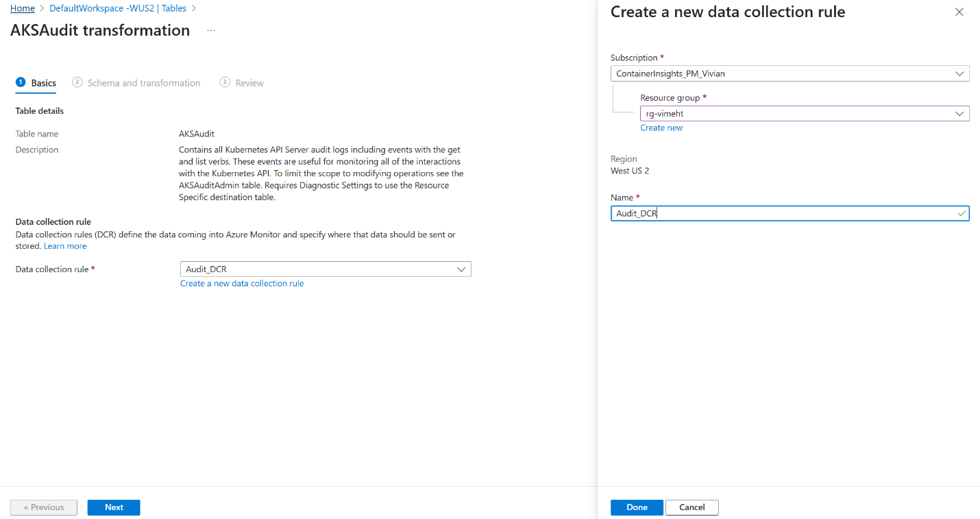The width and height of the screenshot is (980, 519).
Task: Switch to the Schema and transformation tab
Action: point(144,83)
